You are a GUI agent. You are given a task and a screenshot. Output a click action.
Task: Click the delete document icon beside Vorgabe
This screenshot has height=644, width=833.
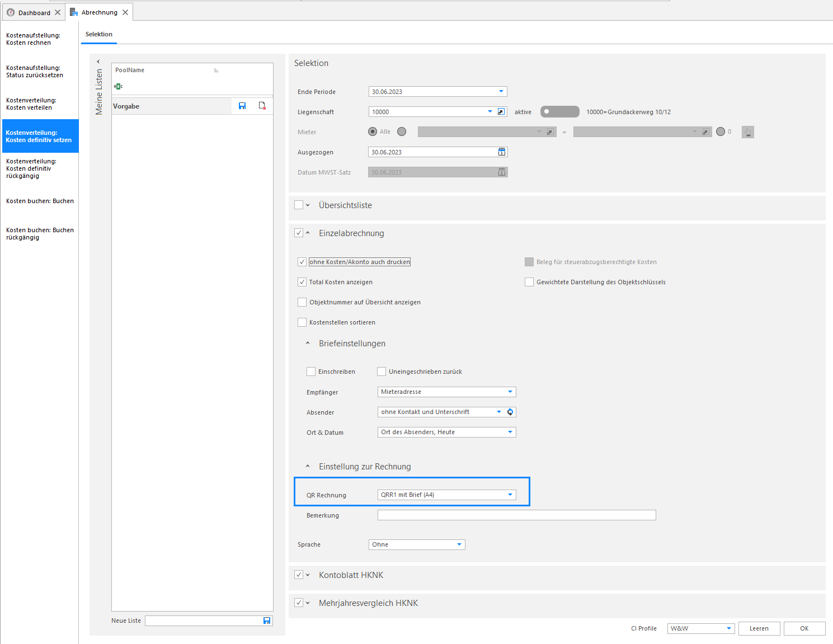(x=262, y=106)
